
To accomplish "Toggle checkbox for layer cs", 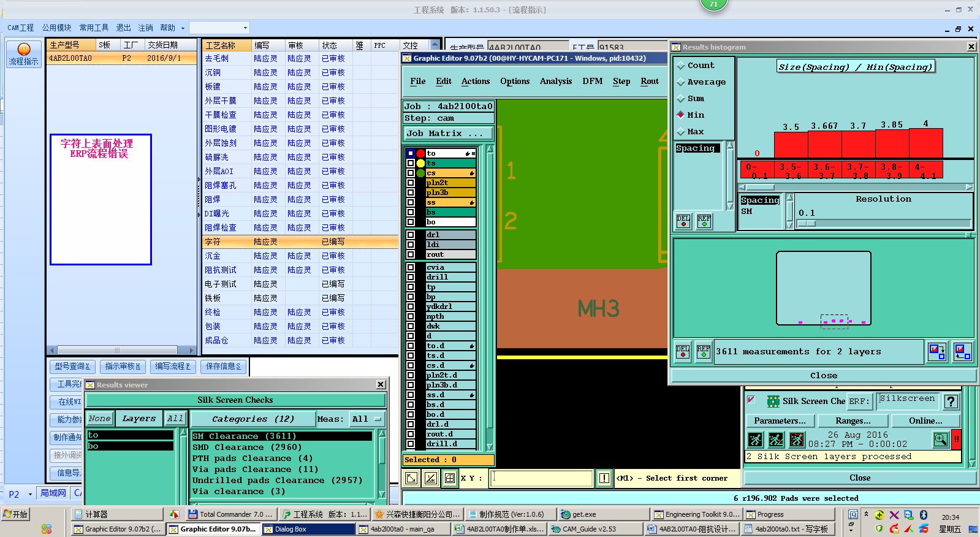I will click(x=411, y=173).
